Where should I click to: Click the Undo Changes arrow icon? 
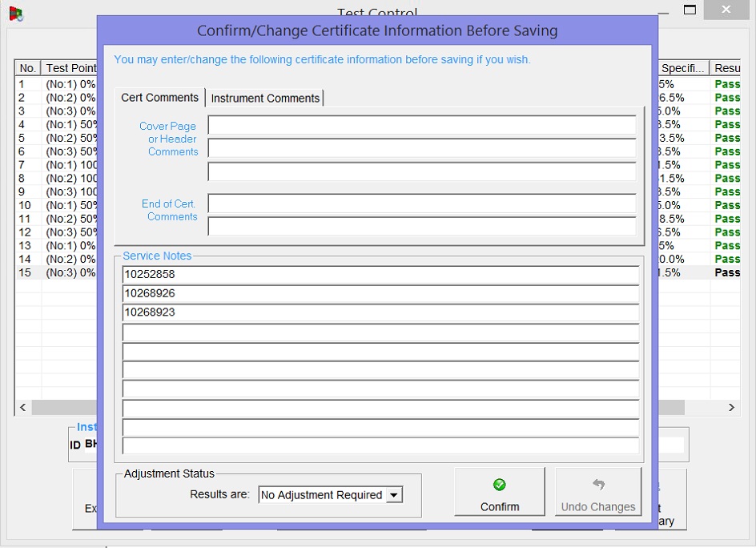click(598, 485)
